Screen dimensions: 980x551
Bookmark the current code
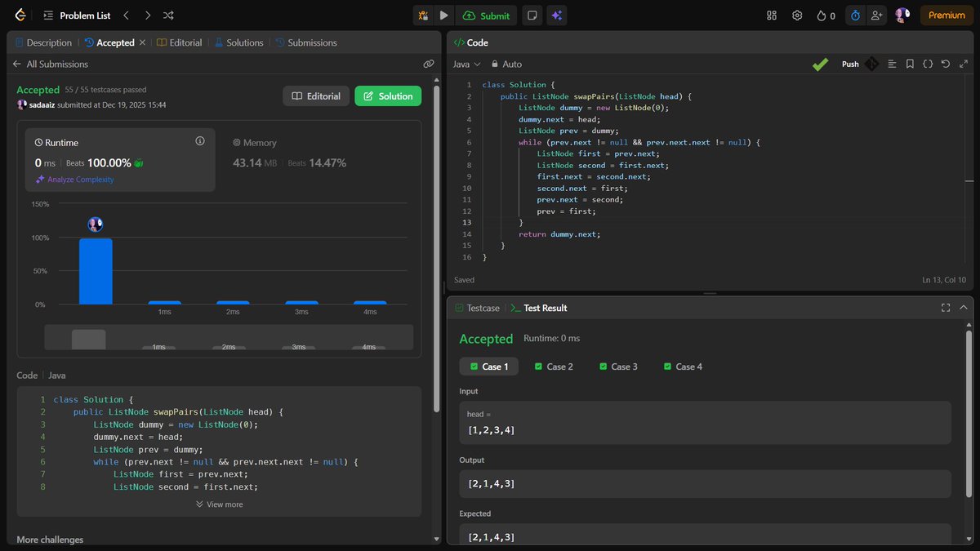910,64
